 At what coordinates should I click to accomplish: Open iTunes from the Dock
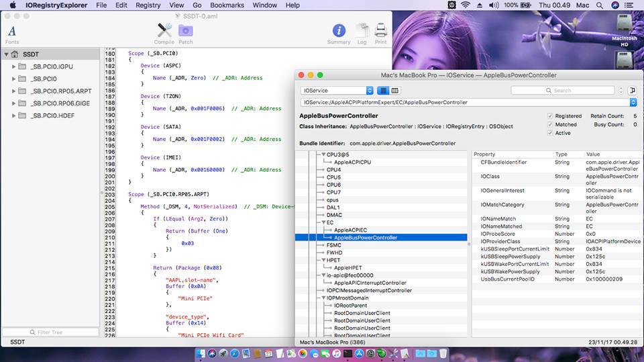click(x=336, y=353)
